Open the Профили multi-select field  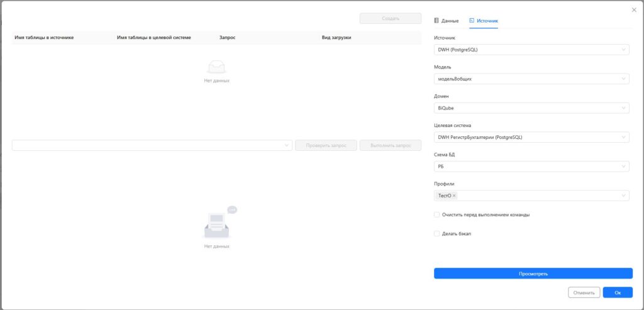click(x=531, y=196)
